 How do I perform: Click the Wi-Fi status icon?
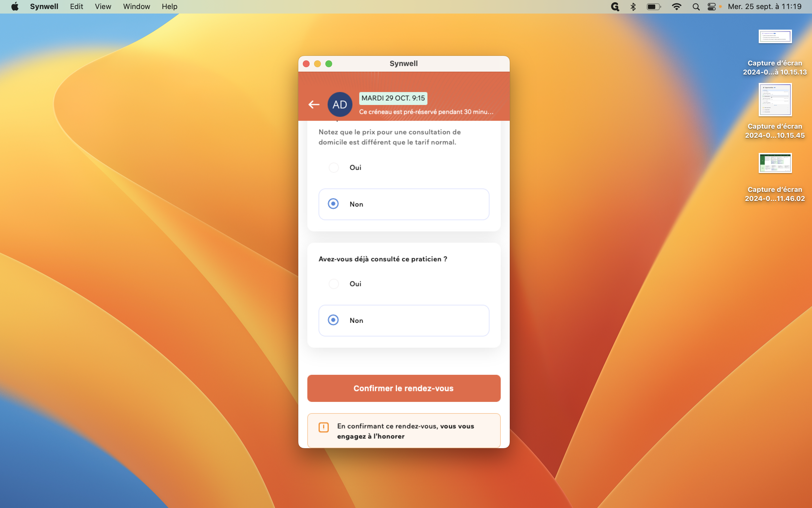[x=676, y=7]
